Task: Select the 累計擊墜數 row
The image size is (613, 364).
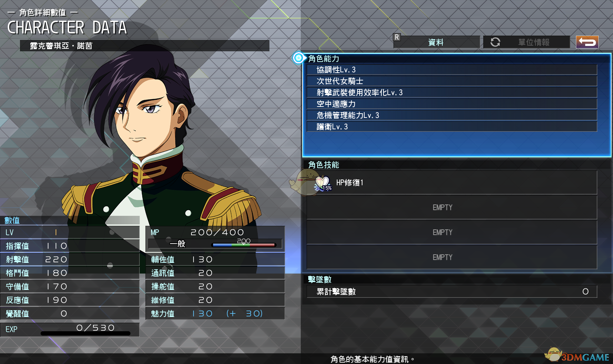Action: pos(452,291)
